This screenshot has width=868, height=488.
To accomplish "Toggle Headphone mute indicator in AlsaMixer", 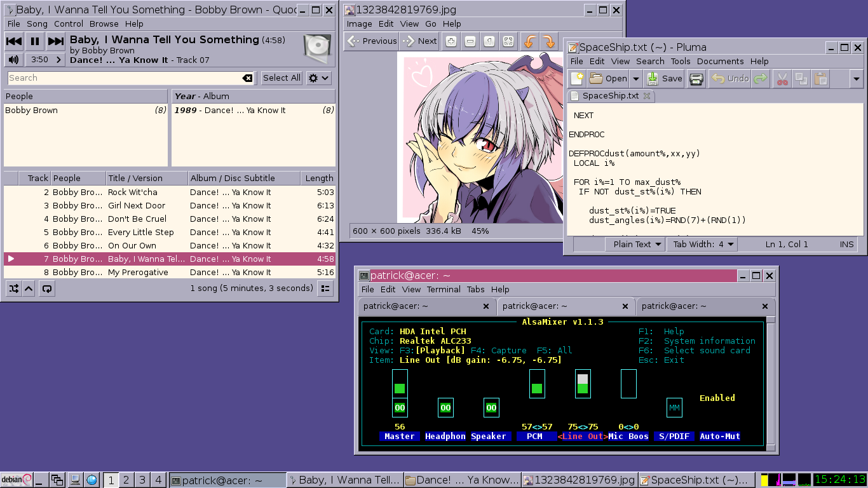I will coord(445,407).
